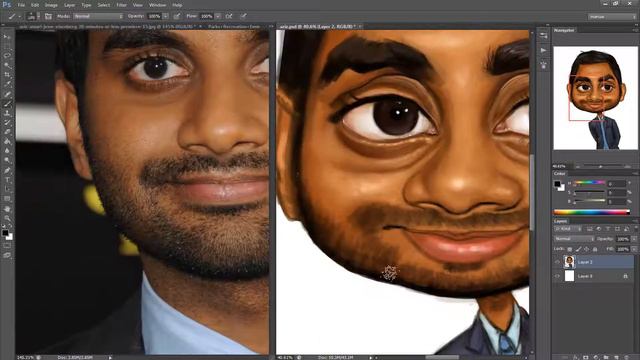Open the layer Opacity arrow in Layers panel
This screenshot has width=640, height=360.
point(634,239)
